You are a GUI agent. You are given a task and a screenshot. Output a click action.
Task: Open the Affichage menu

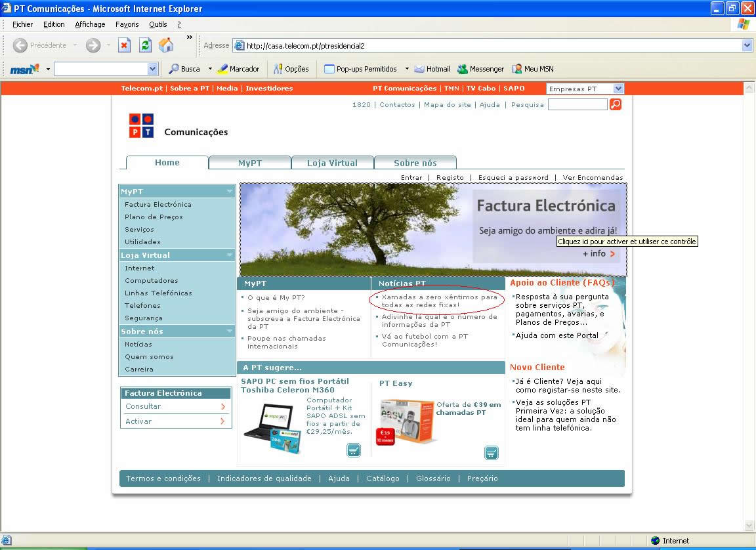point(90,24)
